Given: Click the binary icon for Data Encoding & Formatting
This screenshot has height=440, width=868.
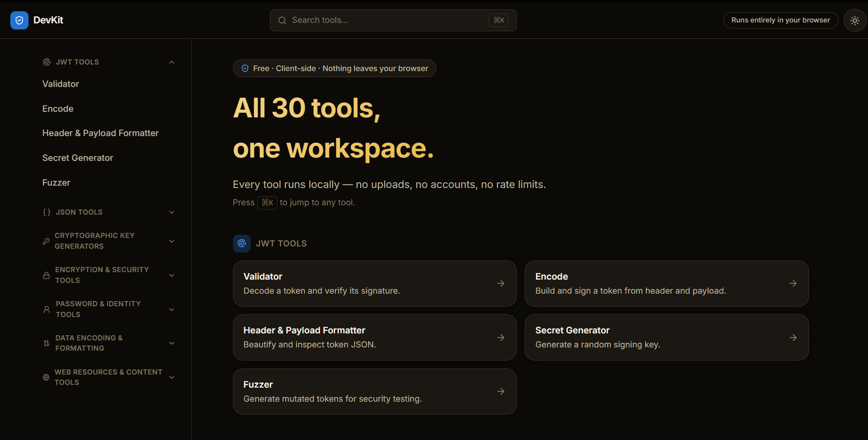Looking at the screenshot, I should click(46, 343).
